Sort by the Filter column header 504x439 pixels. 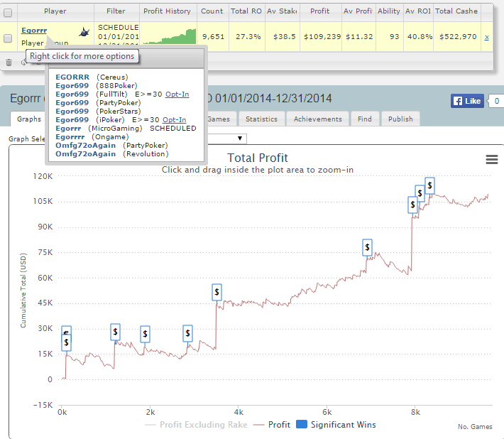(116, 11)
